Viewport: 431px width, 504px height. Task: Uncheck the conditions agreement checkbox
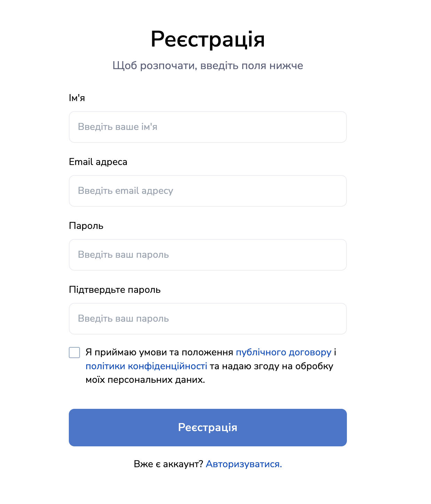click(74, 353)
